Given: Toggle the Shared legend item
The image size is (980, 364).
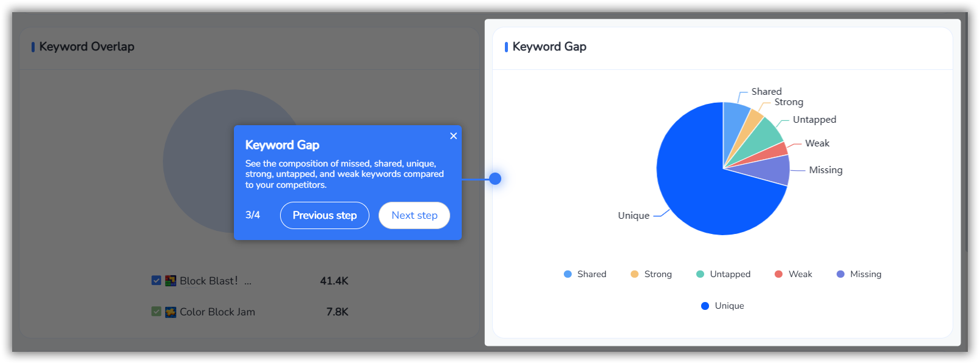Looking at the screenshot, I should tap(585, 274).
